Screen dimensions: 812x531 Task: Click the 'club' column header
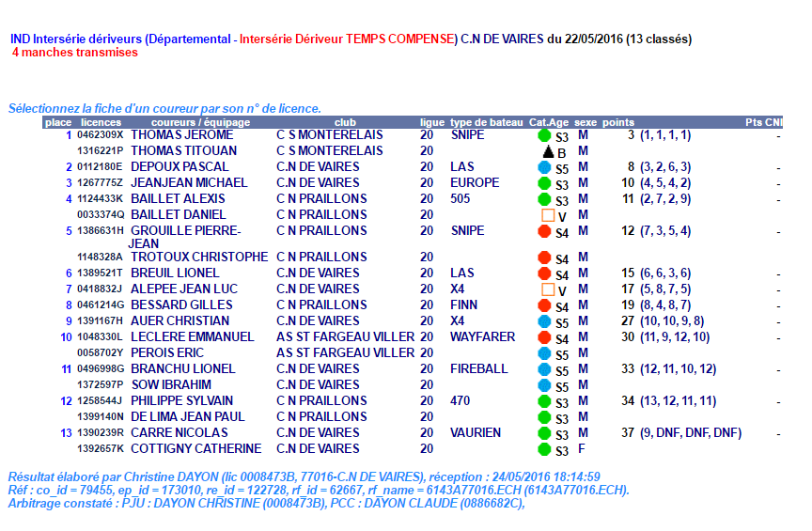(x=346, y=122)
